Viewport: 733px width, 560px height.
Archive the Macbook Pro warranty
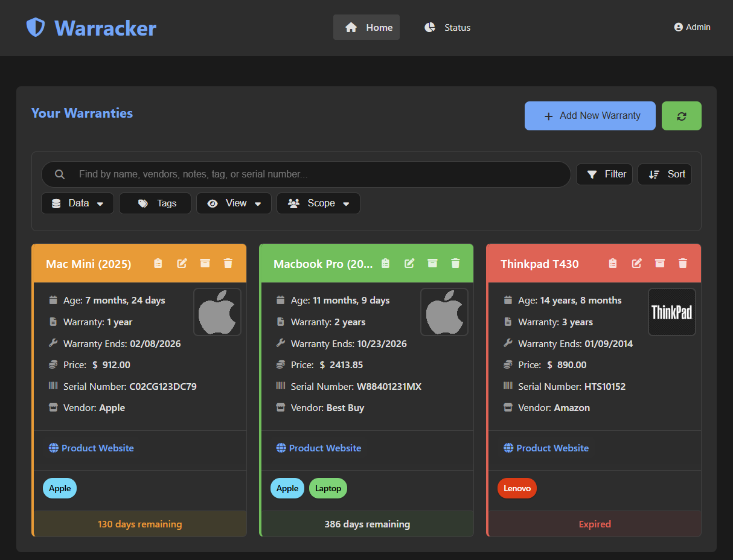[432, 263]
